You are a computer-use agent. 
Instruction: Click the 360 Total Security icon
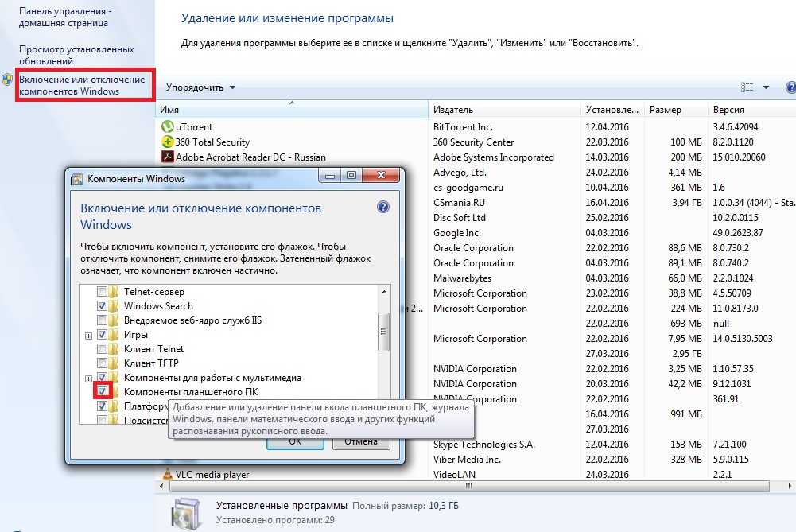pos(167,142)
